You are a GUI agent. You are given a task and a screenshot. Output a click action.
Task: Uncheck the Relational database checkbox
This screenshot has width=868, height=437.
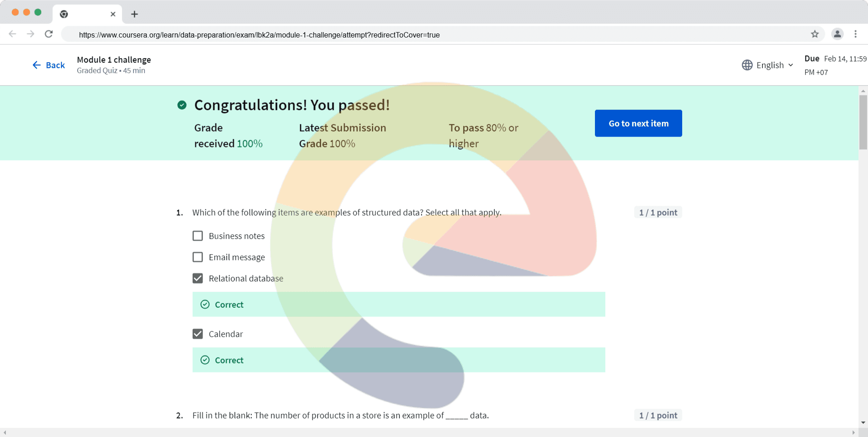coord(198,278)
